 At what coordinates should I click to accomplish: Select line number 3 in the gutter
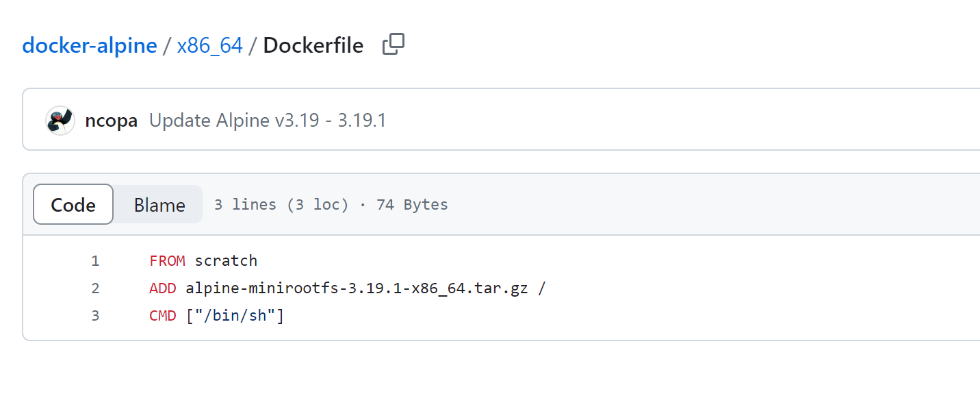click(95, 316)
